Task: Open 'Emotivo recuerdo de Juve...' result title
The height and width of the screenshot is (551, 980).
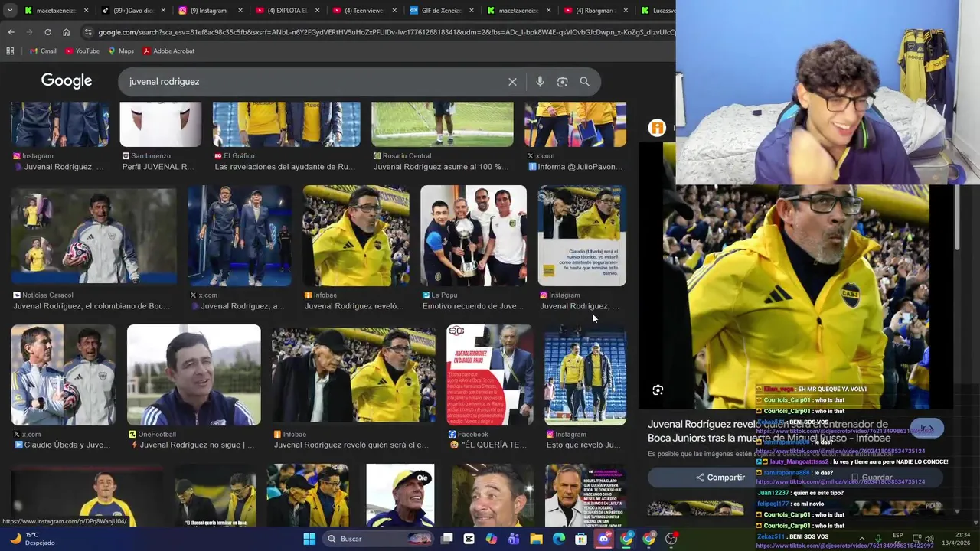Action: (x=473, y=306)
